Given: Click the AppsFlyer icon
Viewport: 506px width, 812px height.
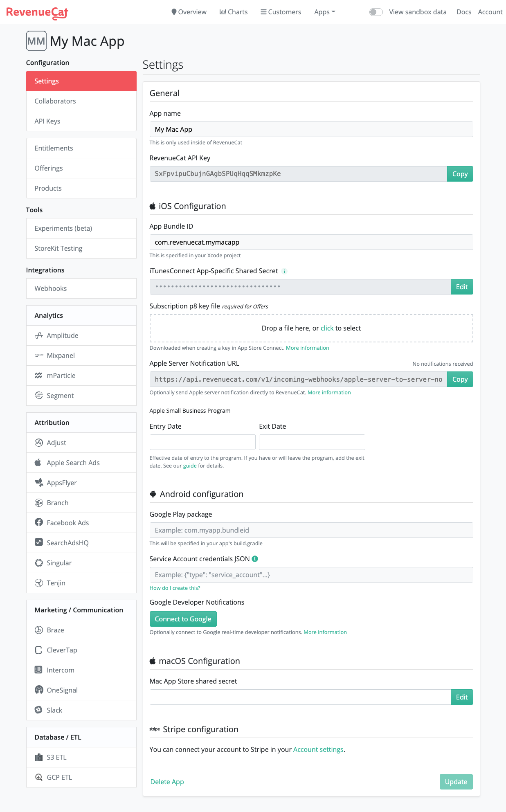Looking at the screenshot, I should pyautogui.click(x=39, y=483).
